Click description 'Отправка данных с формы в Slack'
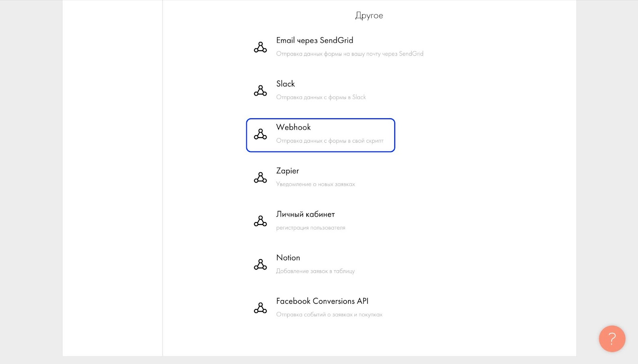 coord(321,97)
